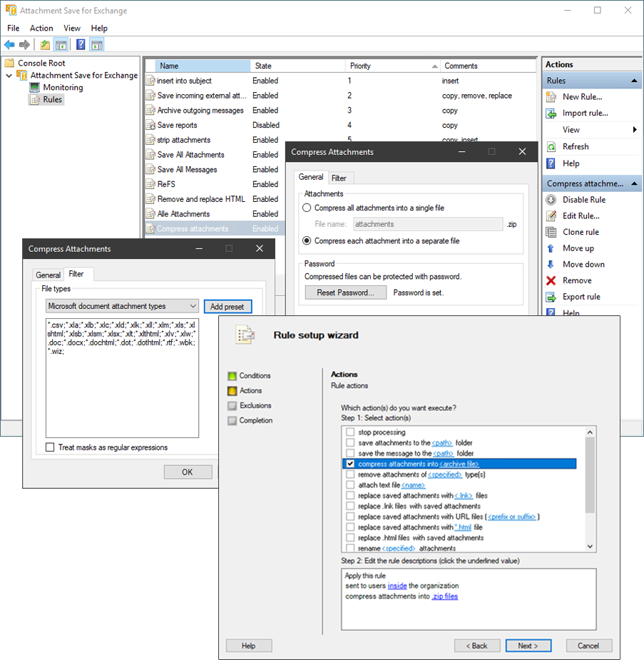This screenshot has width=644, height=660.
Task: Uncheck 'compress attachments into archive file'
Action: (x=350, y=464)
